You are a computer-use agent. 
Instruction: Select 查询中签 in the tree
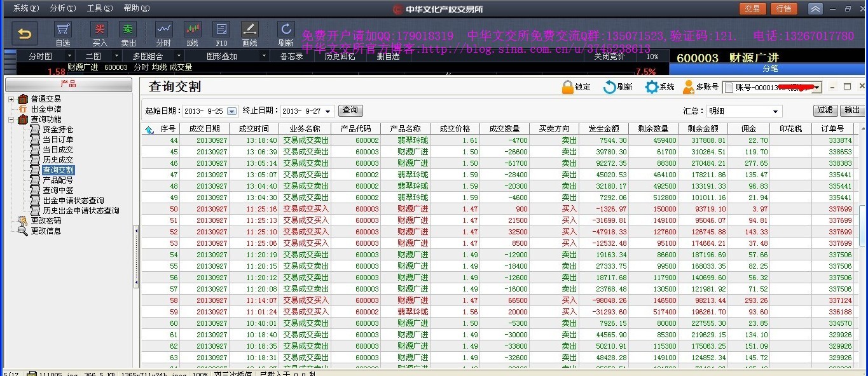[x=58, y=191]
